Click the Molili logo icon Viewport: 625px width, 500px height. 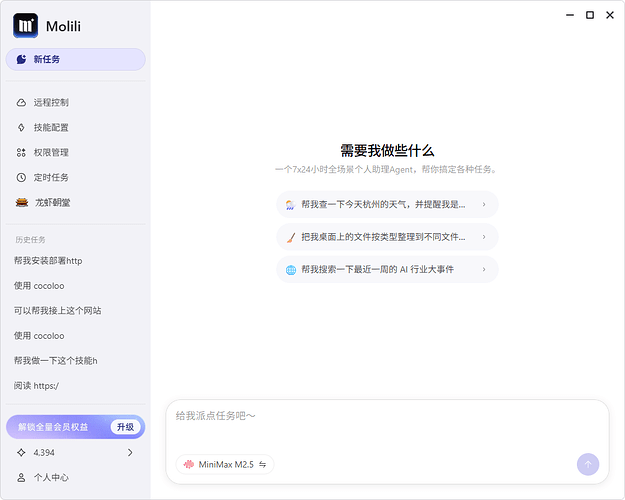click(25, 26)
